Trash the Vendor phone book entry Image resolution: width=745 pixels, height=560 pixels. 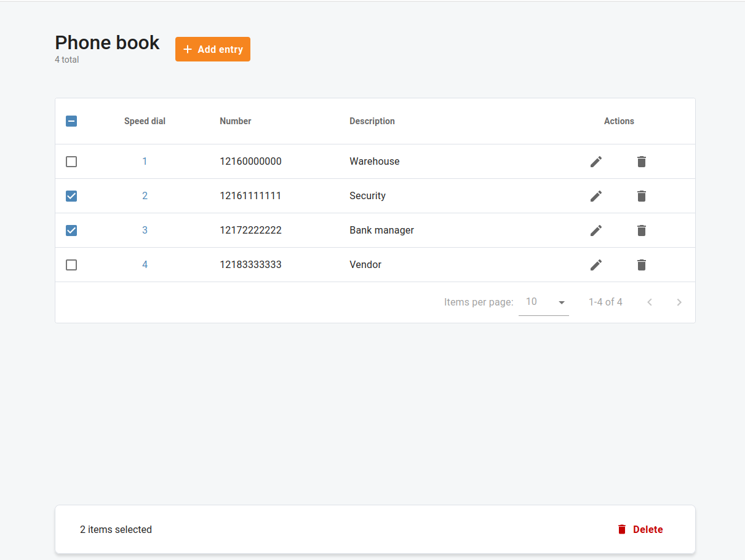pos(641,265)
